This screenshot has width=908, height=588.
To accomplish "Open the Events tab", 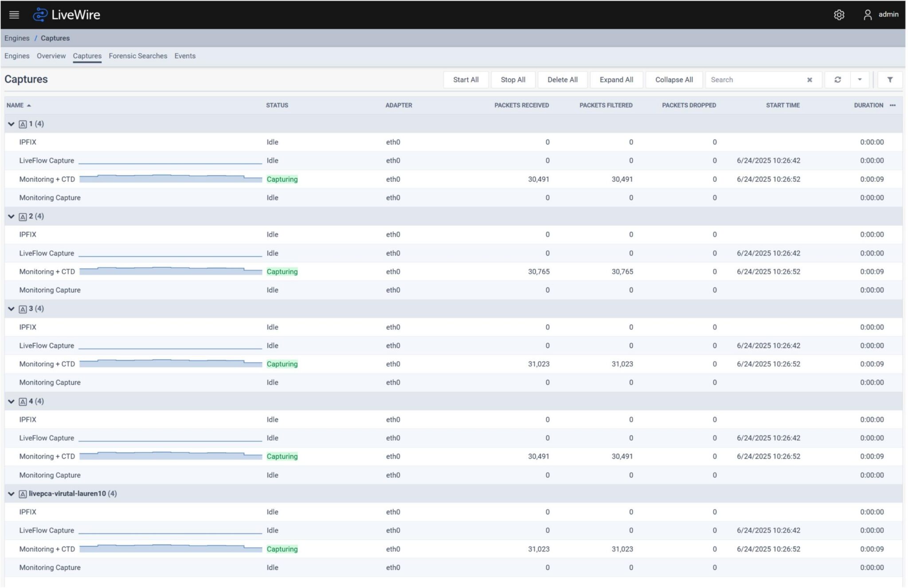I will pyautogui.click(x=185, y=56).
